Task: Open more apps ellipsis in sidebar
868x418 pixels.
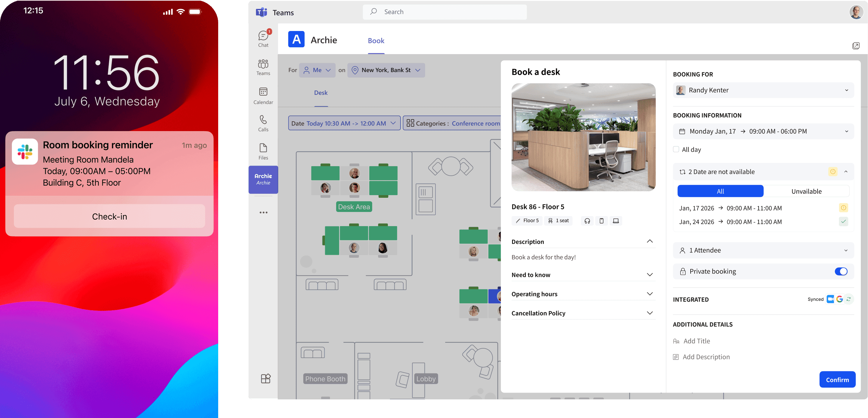Action: (263, 212)
